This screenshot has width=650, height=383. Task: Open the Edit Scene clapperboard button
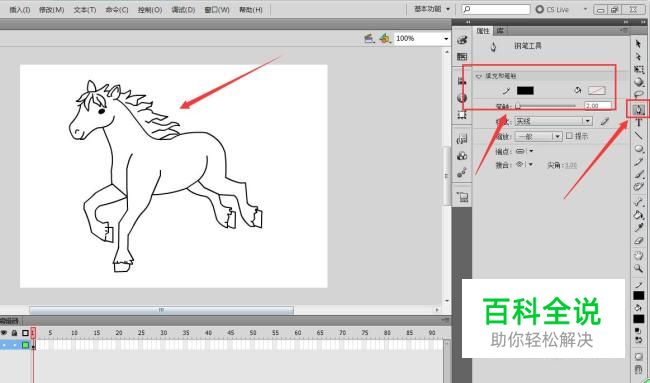pyautogui.click(x=369, y=39)
